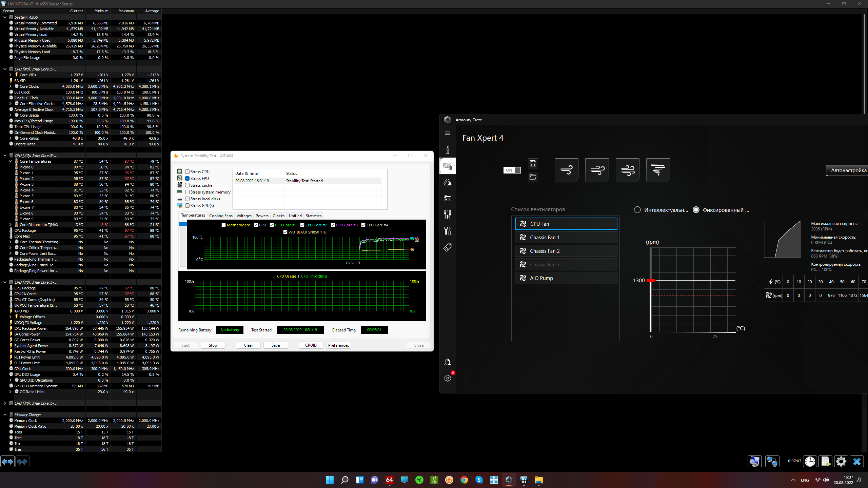Open the Armoury Crate settings gear icon
The width and height of the screenshot is (868, 488).
click(x=447, y=378)
